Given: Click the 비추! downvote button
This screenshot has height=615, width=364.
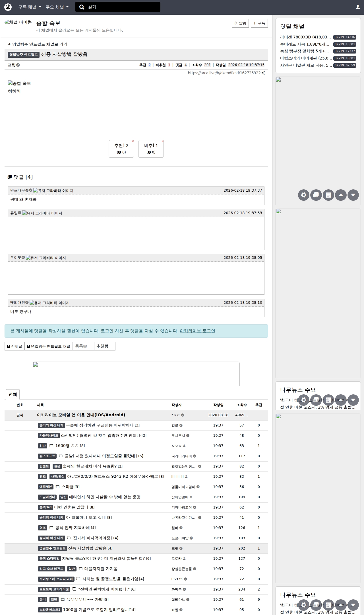Looking at the screenshot, I should point(151,149).
